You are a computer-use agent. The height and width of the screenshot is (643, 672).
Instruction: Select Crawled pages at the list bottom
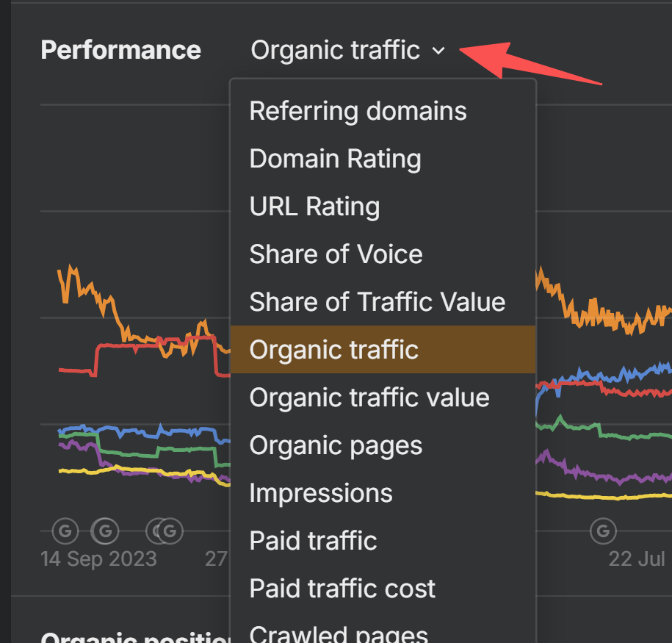pyautogui.click(x=339, y=633)
